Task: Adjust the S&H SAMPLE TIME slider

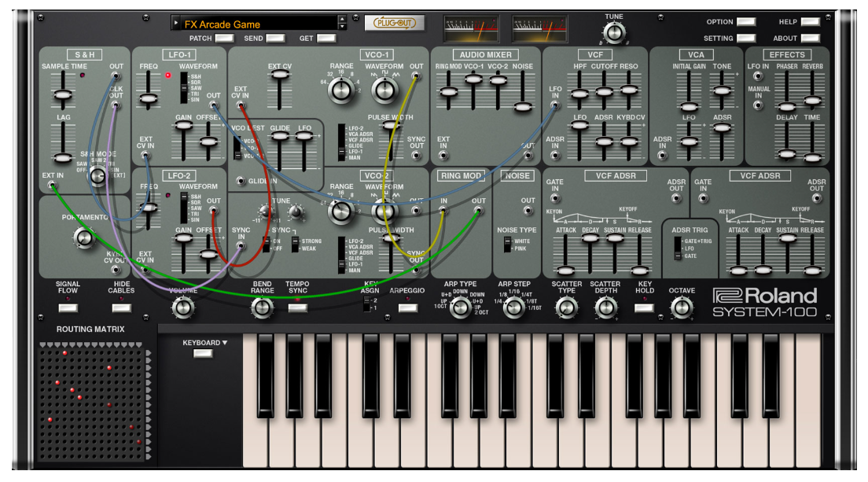Action: 63,91
